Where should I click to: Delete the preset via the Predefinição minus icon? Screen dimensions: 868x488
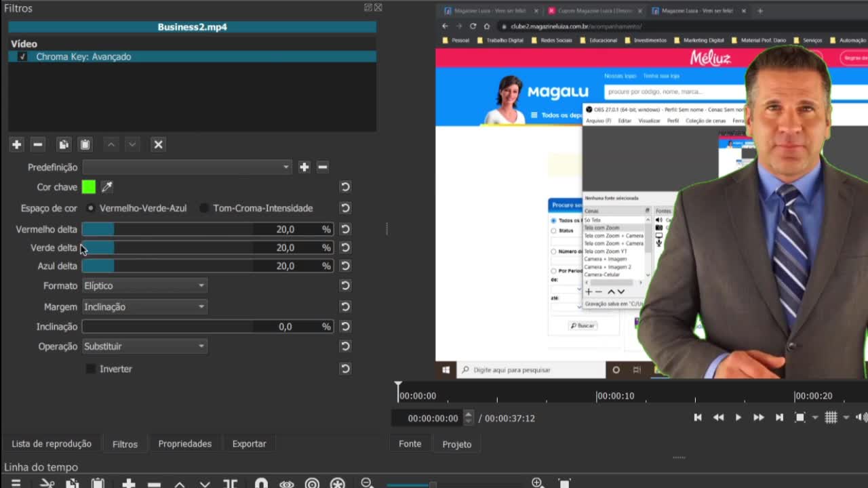click(323, 167)
